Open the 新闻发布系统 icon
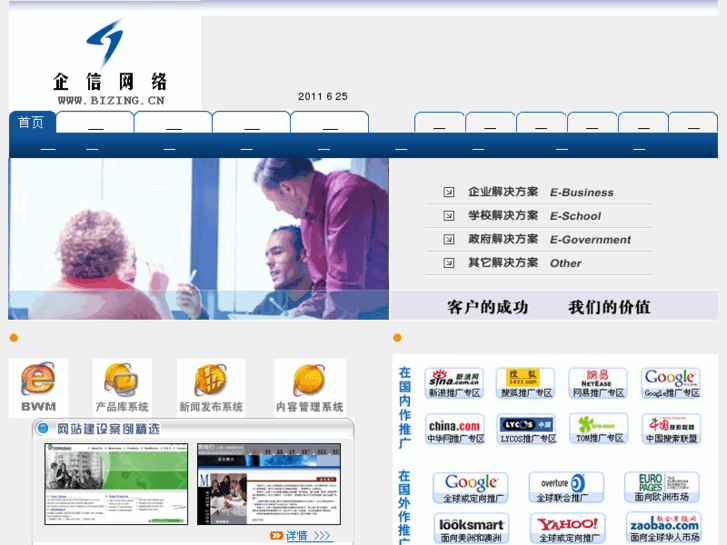Viewport: 727px width, 545px height. [211, 388]
